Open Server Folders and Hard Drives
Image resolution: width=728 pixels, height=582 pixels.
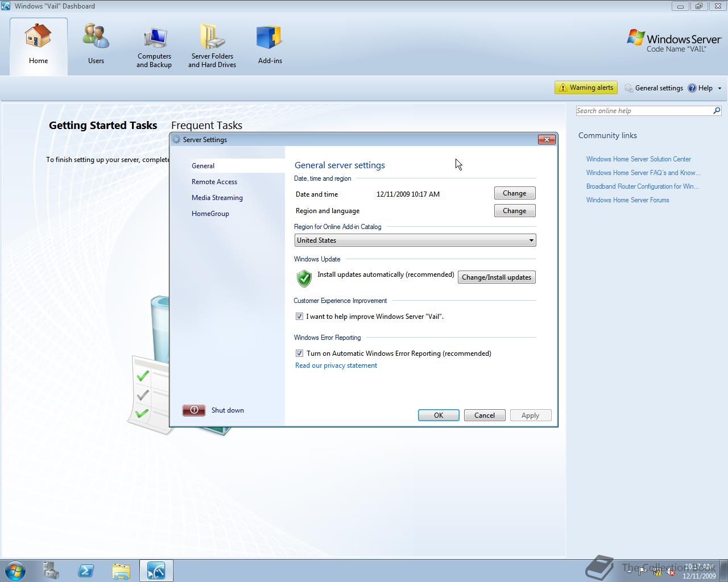(x=212, y=47)
